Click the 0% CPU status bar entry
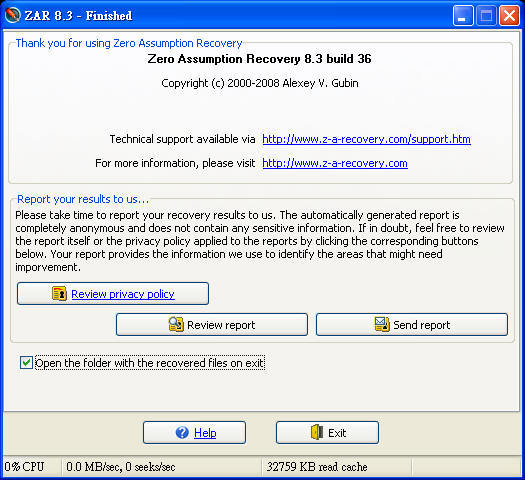The height and width of the screenshot is (480, 525). tap(24, 467)
